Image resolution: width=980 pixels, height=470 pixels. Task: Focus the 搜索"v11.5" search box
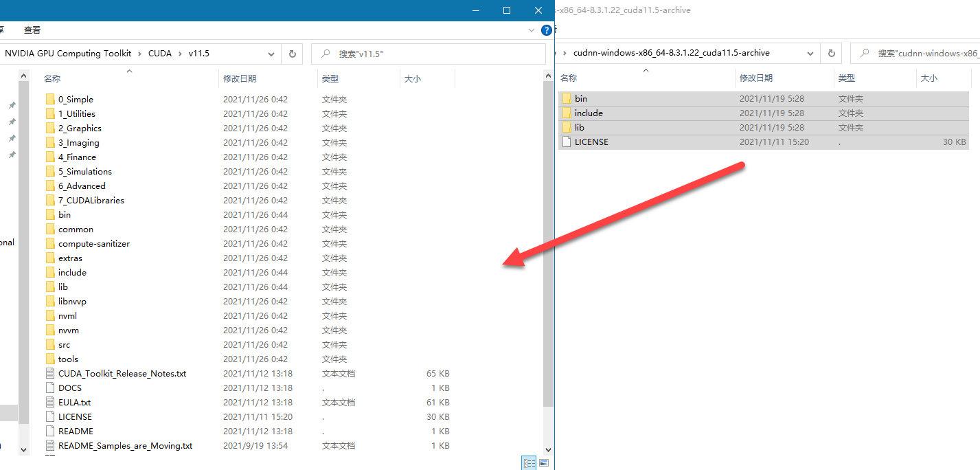pos(429,54)
